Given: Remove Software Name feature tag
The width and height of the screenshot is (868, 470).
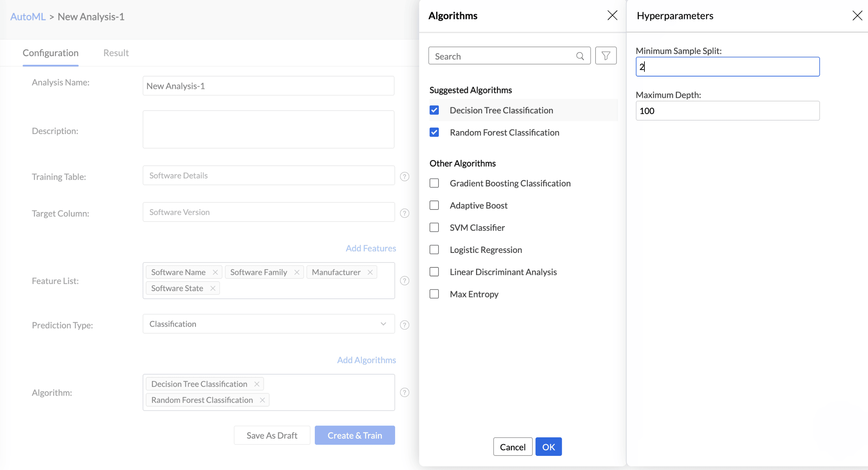Looking at the screenshot, I should coord(215,272).
